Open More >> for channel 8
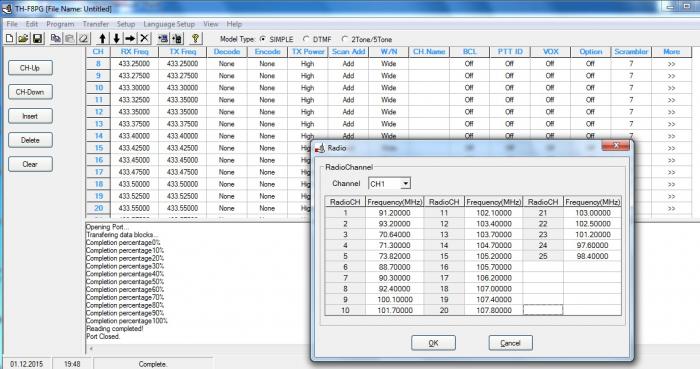 pyautogui.click(x=671, y=64)
